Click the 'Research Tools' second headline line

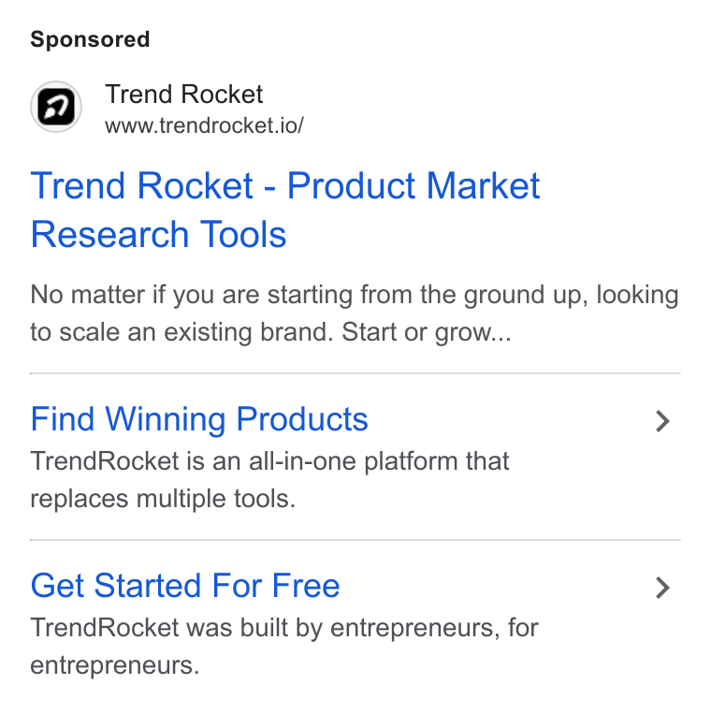tap(158, 235)
